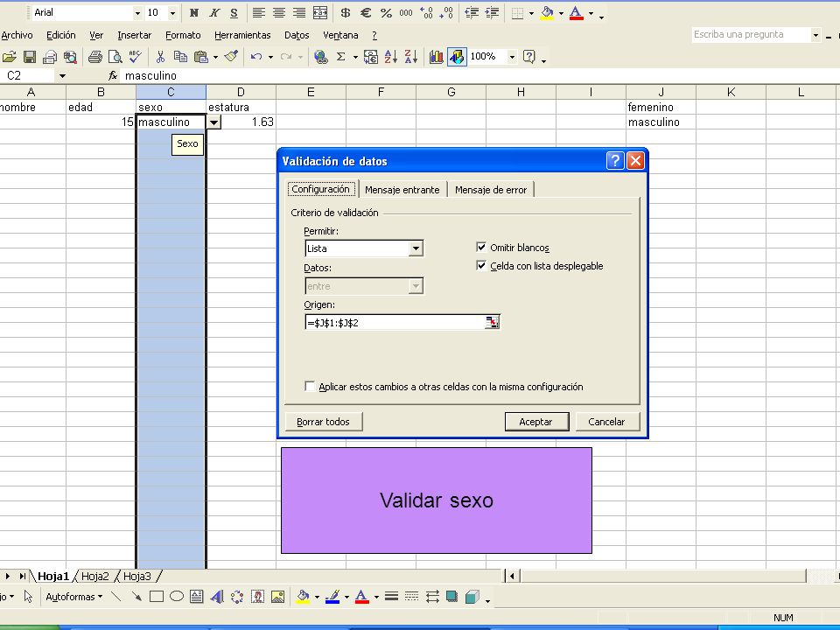Increase decimal places icon

(426, 13)
